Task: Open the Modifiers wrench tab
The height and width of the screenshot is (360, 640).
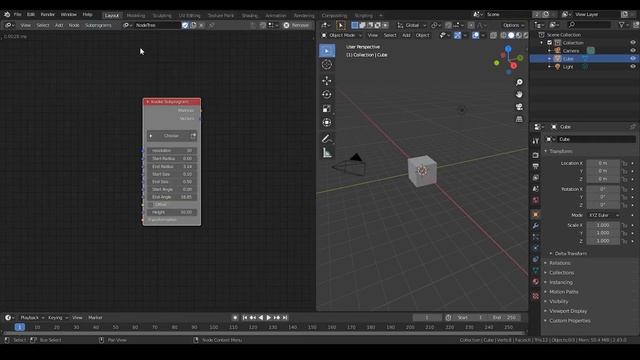Action: (536, 226)
